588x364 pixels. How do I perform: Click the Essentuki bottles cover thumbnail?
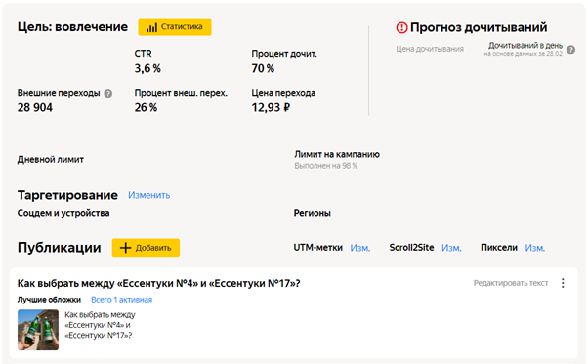[x=38, y=330]
